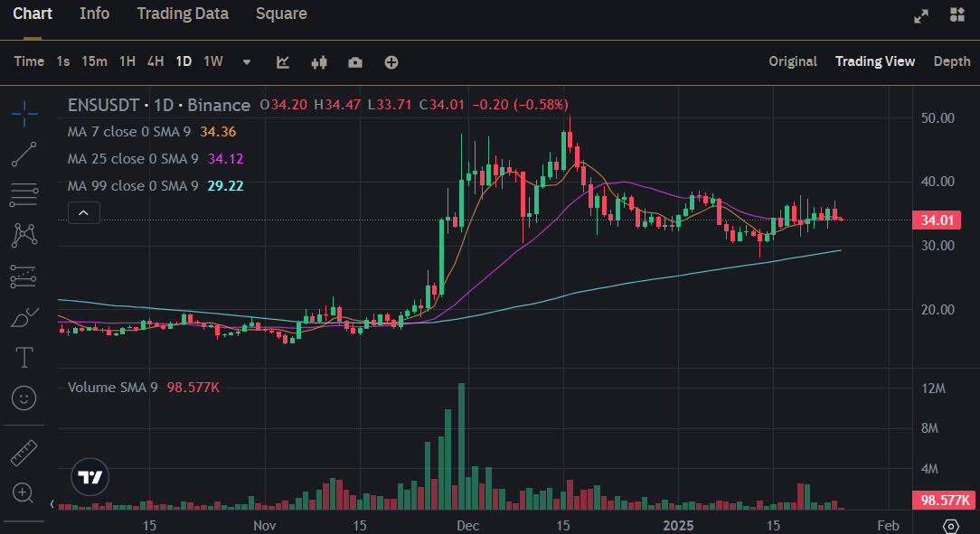The image size is (980, 534).
Task: Click the Feb date axis label
Action: pos(888,525)
